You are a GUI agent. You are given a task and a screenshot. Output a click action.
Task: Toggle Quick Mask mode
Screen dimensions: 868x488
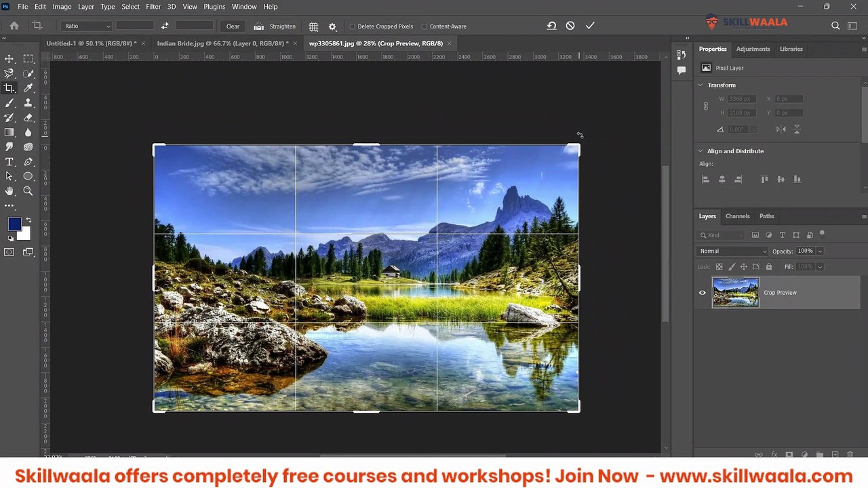(x=9, y=252)
